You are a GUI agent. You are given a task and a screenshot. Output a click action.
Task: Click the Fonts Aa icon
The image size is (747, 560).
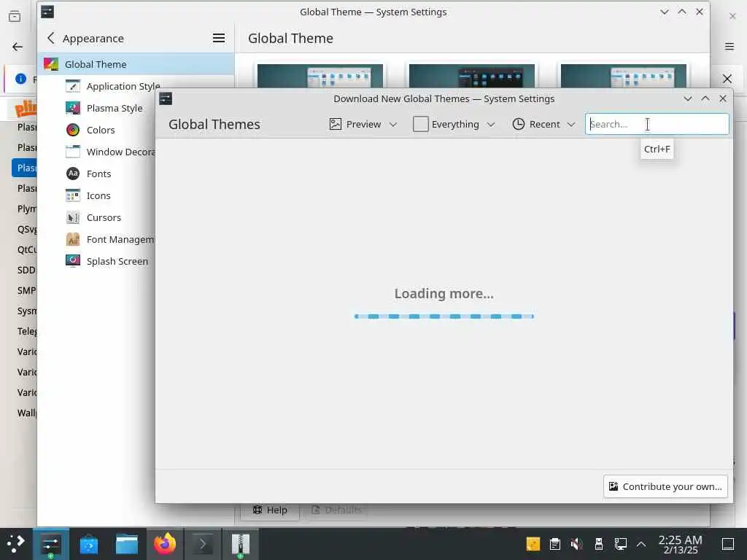(x=73, y=174)
